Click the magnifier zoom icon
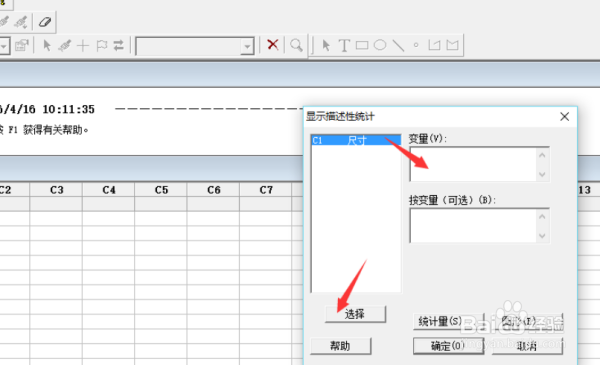Image resolution: width=600 pixels, height=365 pixels. [x=296, y=45]
